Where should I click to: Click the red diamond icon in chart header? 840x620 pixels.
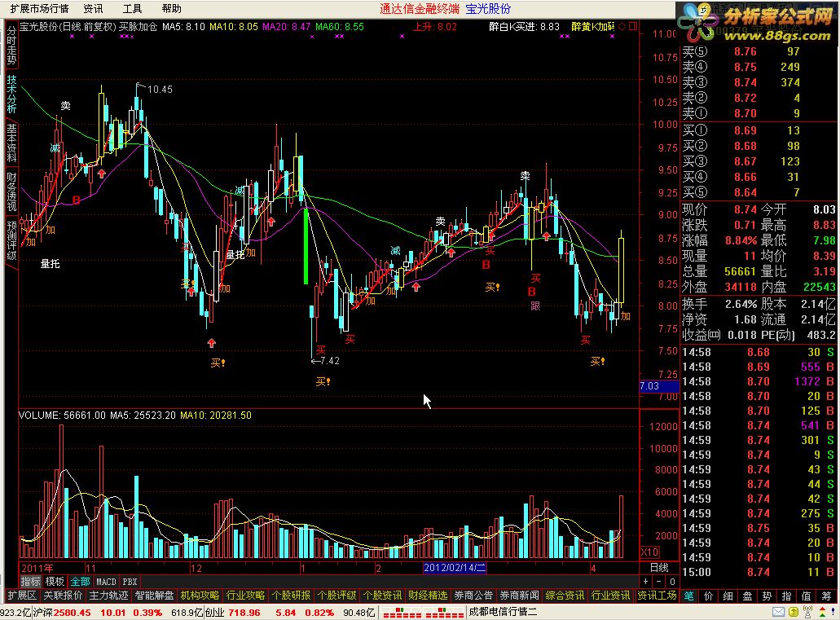(622, 26)
